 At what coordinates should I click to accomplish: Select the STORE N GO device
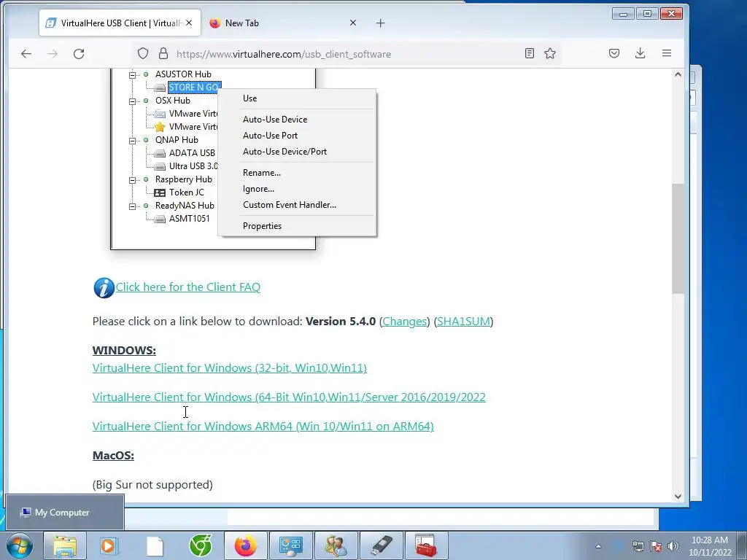(193, 87)
